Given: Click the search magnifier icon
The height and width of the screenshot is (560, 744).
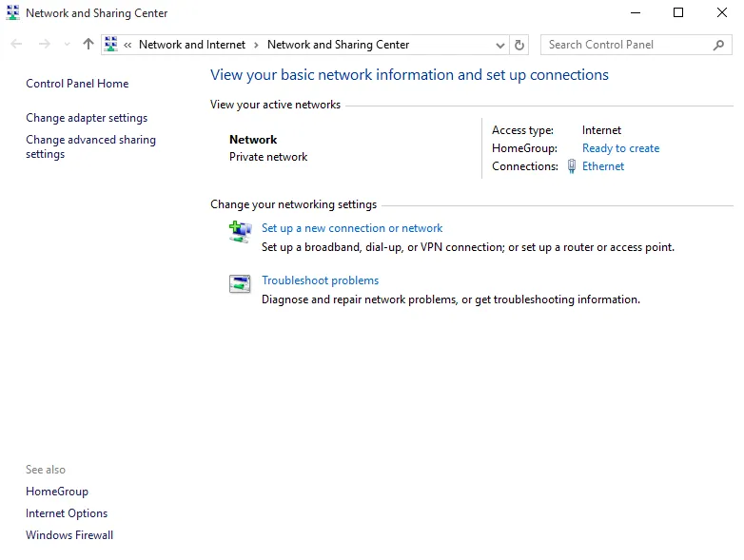Looking at the screenshot, I should click(719, 45).
